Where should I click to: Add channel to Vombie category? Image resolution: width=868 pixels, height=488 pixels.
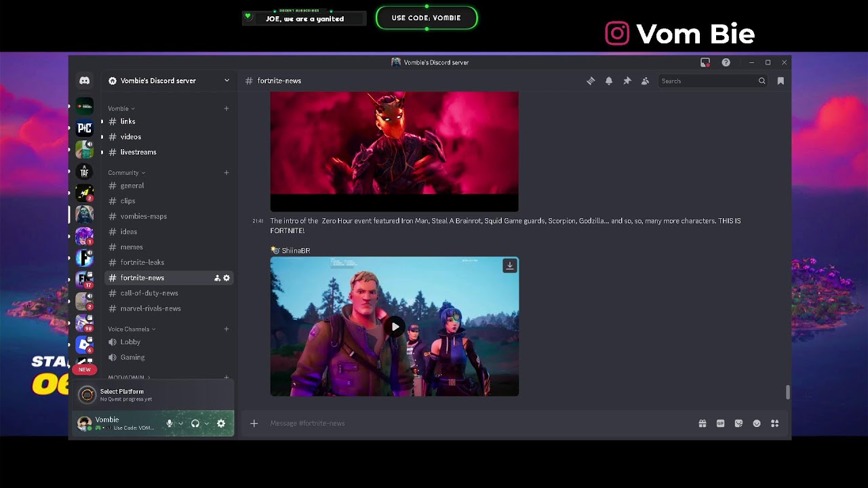226,108
